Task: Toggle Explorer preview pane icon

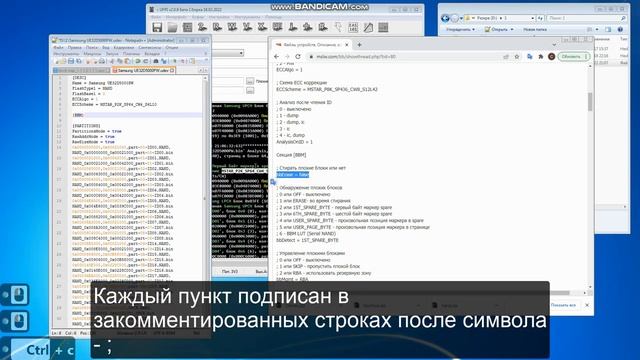Action: point(608,29)
